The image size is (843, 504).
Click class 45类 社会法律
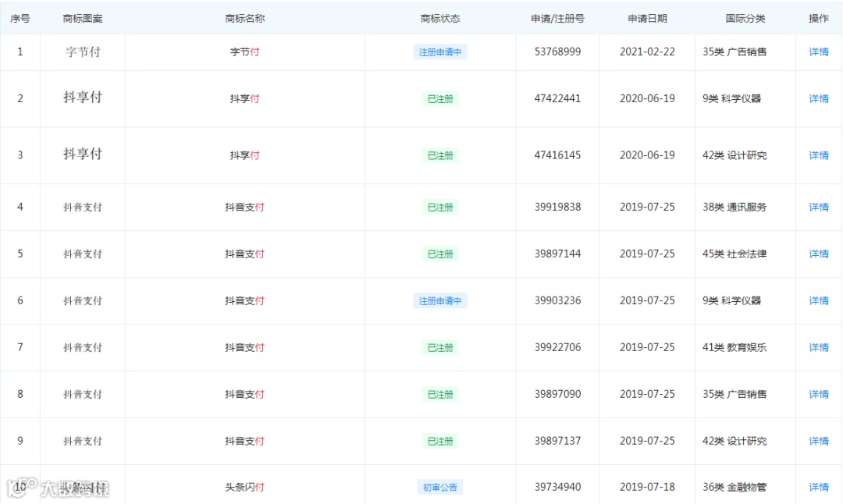[x=735, y=254]
